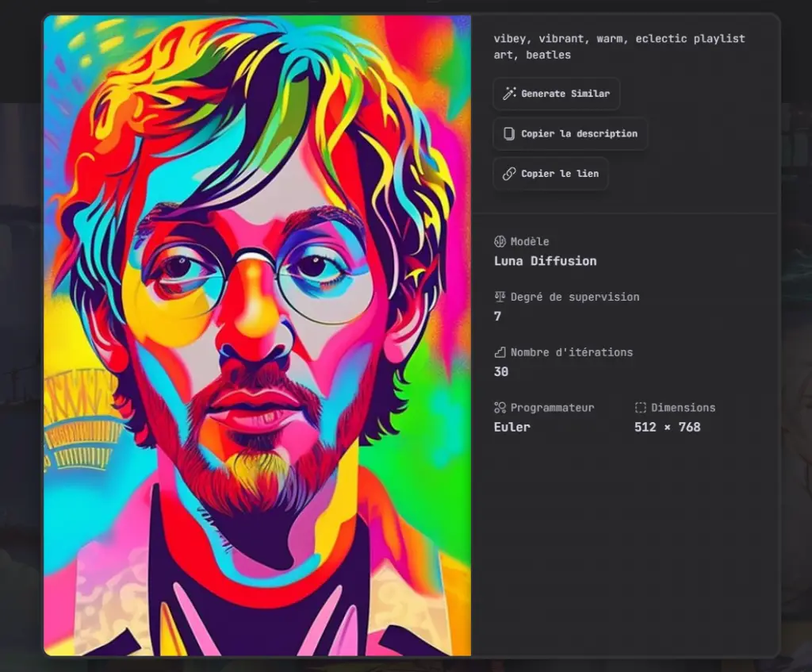Click the Dimensions label
812x672 pixels.
(683, 408)
